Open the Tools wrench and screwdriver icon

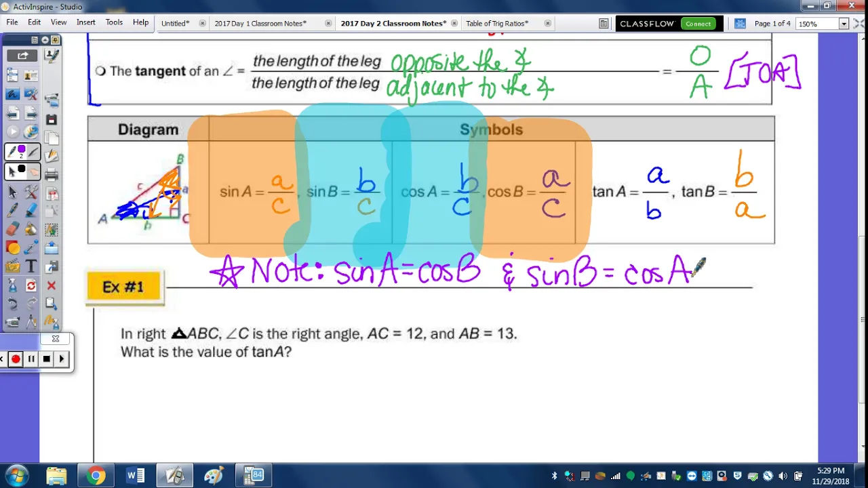click(x=31, y=191)
